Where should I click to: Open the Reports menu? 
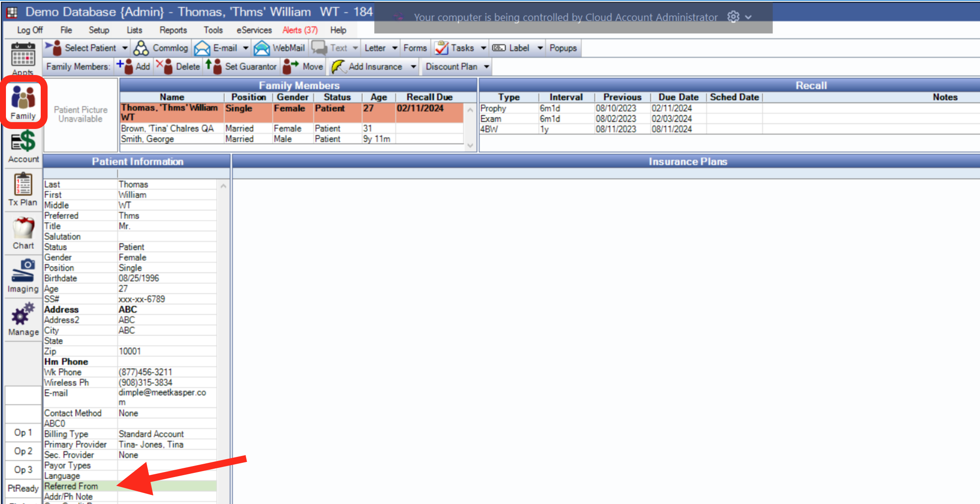pyautogui.click(x=173, y=30)
